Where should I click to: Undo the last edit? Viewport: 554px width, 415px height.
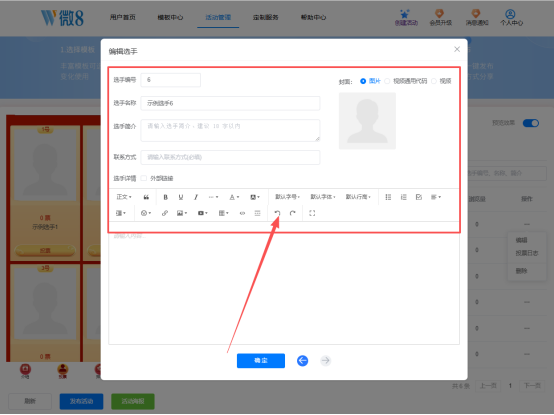click(x=277, y=213)
